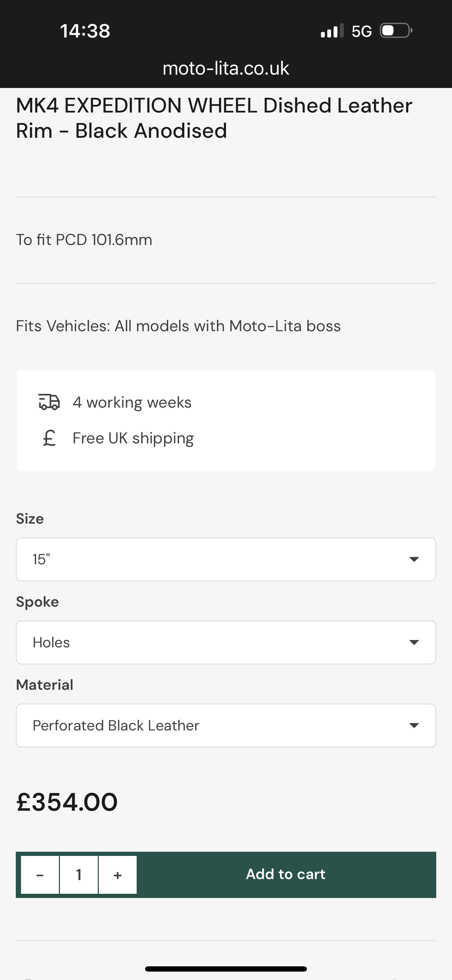Tap the 14:38 clock in status bar
Viewport: 452px width, 980px height.
point(85,31)
